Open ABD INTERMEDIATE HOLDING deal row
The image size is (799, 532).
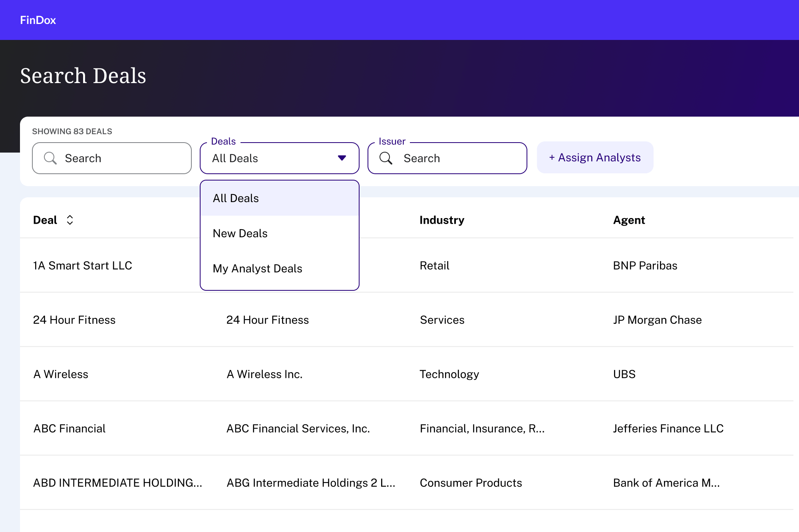coord(117,483)
